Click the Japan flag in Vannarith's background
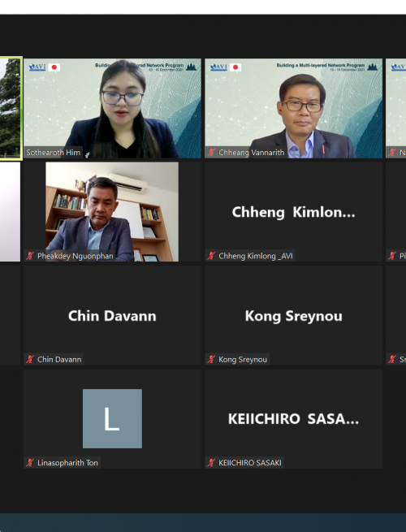The width and height of the screenshot is (406, 532). pos(235,67)
